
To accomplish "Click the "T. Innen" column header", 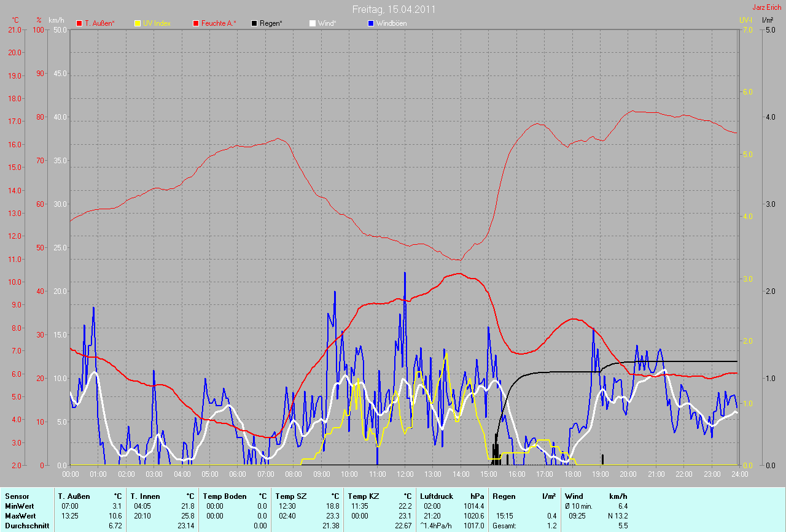I will tap(145, 496).
